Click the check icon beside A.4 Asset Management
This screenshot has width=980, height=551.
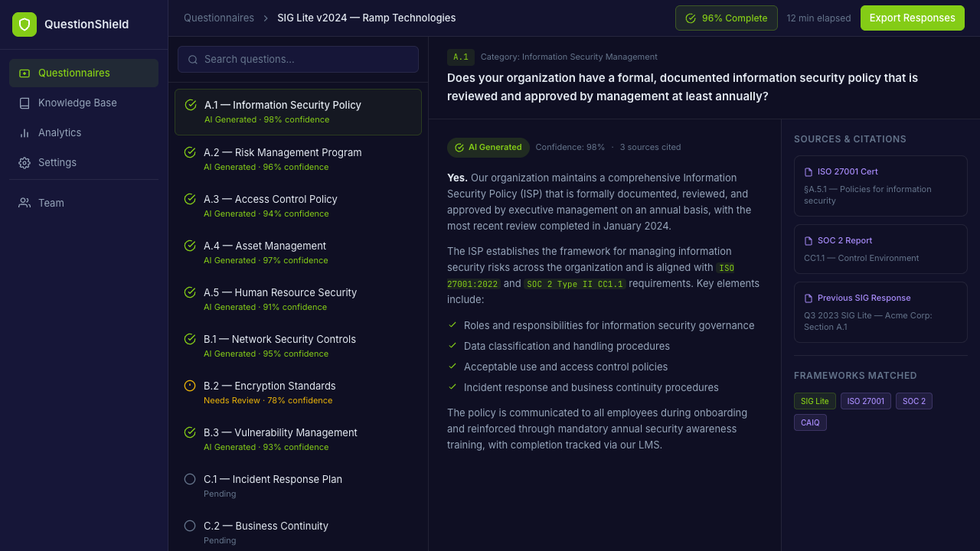point(190,246)
